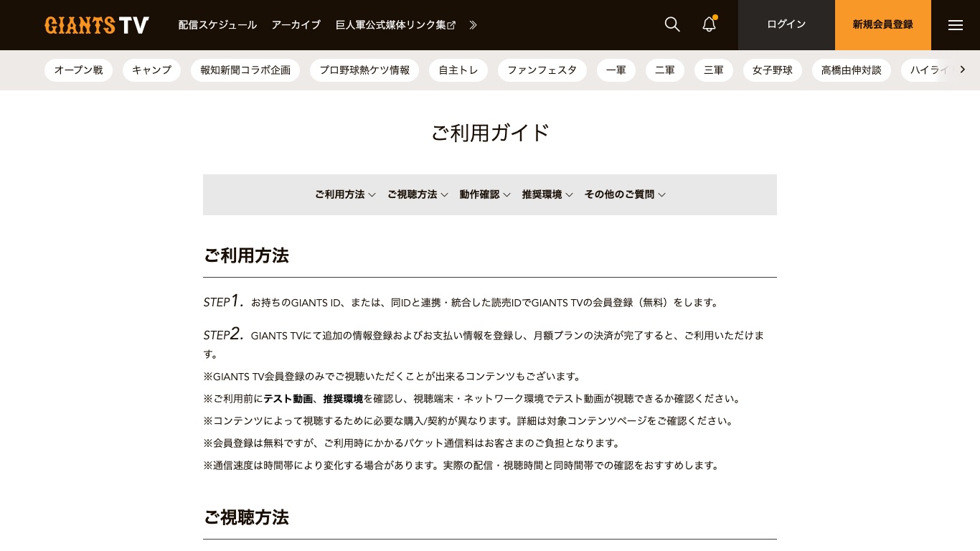
Task: Show more category tags with right arrow
Action: coord(962,70)
